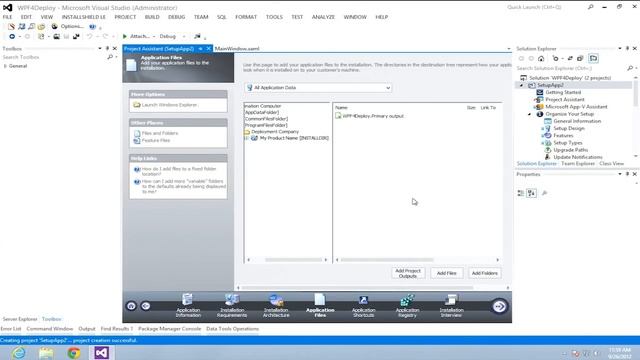Open Files and Folders link
640x360 pixels.
(x=160, y=133)
